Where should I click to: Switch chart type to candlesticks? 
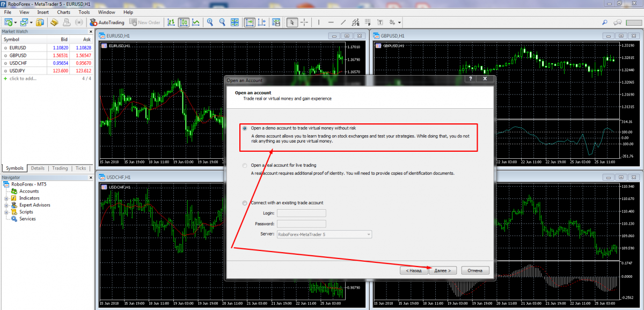pos(184,23)
